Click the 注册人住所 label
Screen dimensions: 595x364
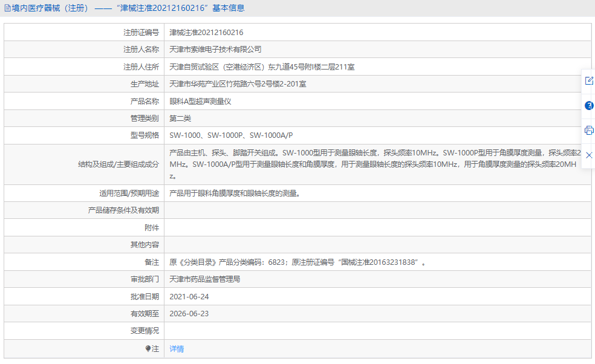[x=141, y=67]
